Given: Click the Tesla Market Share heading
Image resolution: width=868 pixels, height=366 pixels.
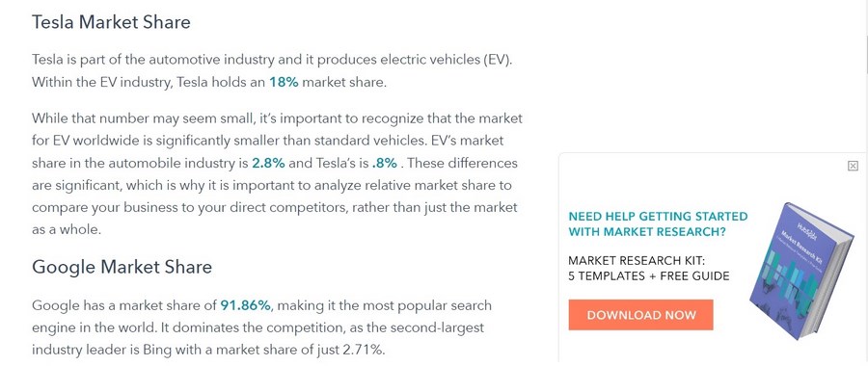Looking at the screenshot, I should click(111, 22).
